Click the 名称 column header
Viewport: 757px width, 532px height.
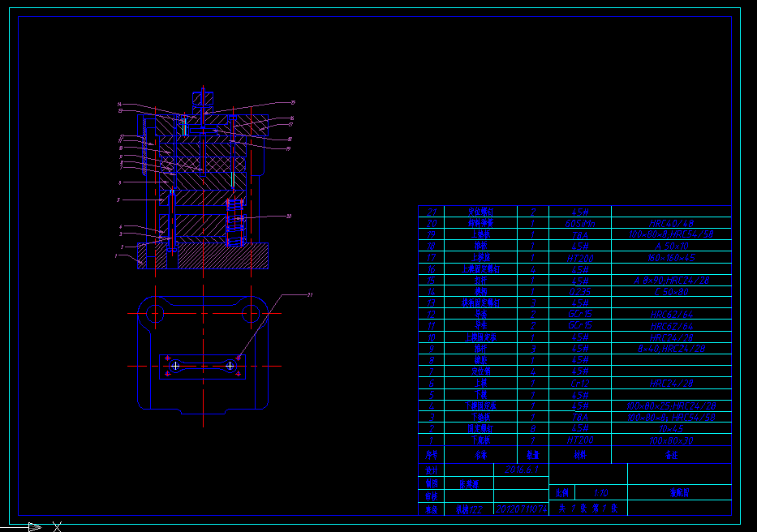tap(480, 455)
